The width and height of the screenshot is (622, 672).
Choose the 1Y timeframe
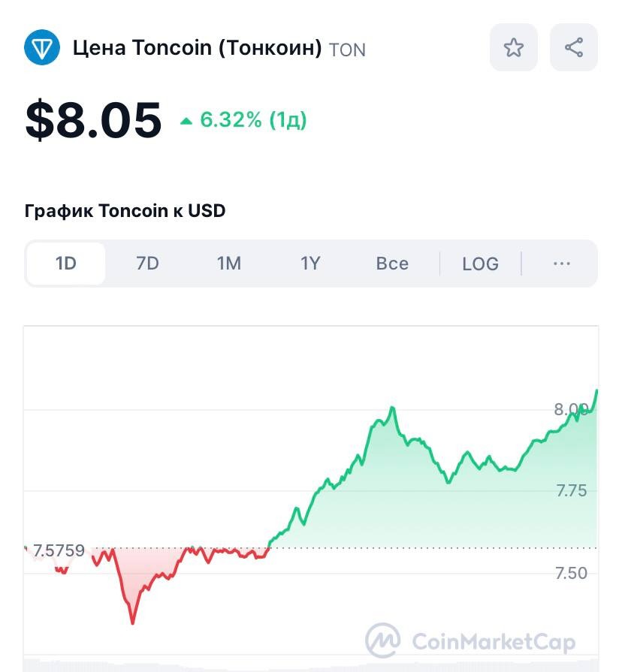point(310,264)
